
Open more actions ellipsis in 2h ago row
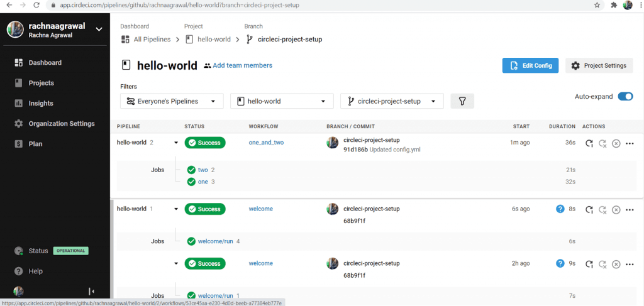pyautogui.click(x=630, y=264)
